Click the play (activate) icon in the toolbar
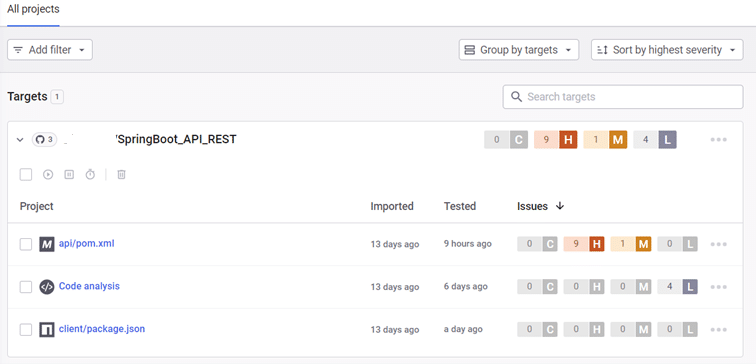The width and height of the screenshot is (756, 364). pyautogui.click(x=48, y=175)
